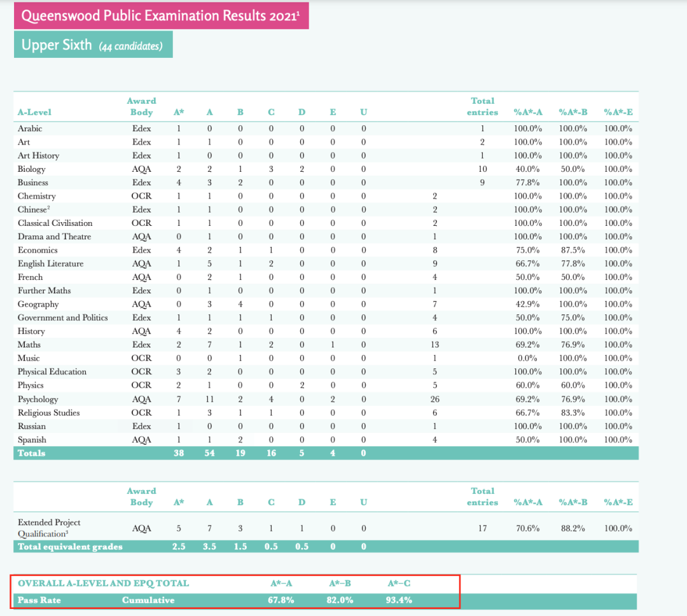Image resolution: width=687 pixels, height=616 pixels.
Task: Select Biology's 40.0% A*-A percentage
Action: coord(527,169)
